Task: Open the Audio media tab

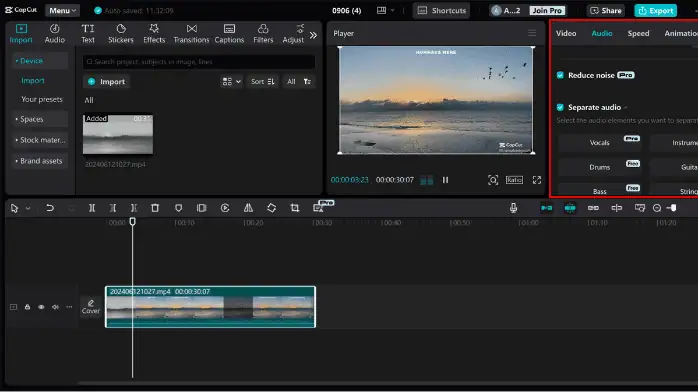Action: (x=54, y=33)
